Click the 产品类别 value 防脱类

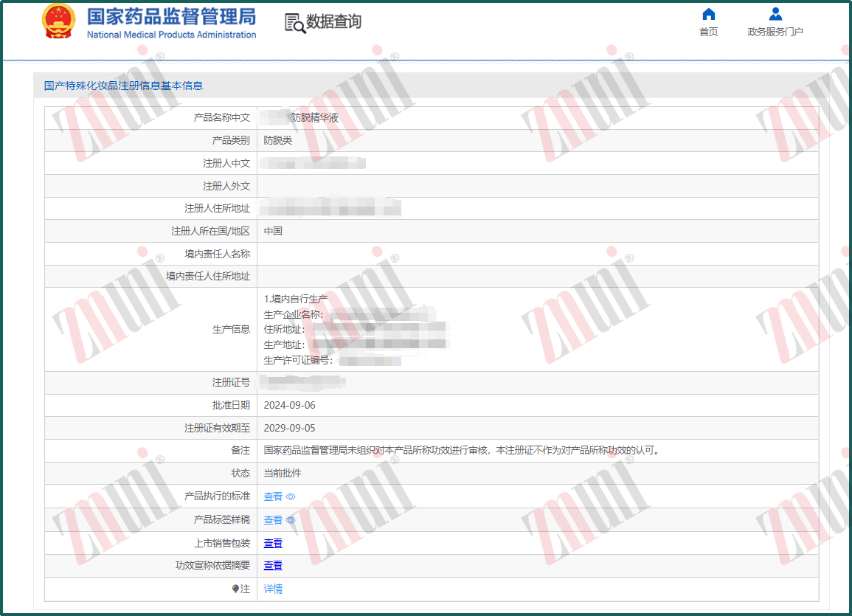pyautogui.click(x=277, y=141)
